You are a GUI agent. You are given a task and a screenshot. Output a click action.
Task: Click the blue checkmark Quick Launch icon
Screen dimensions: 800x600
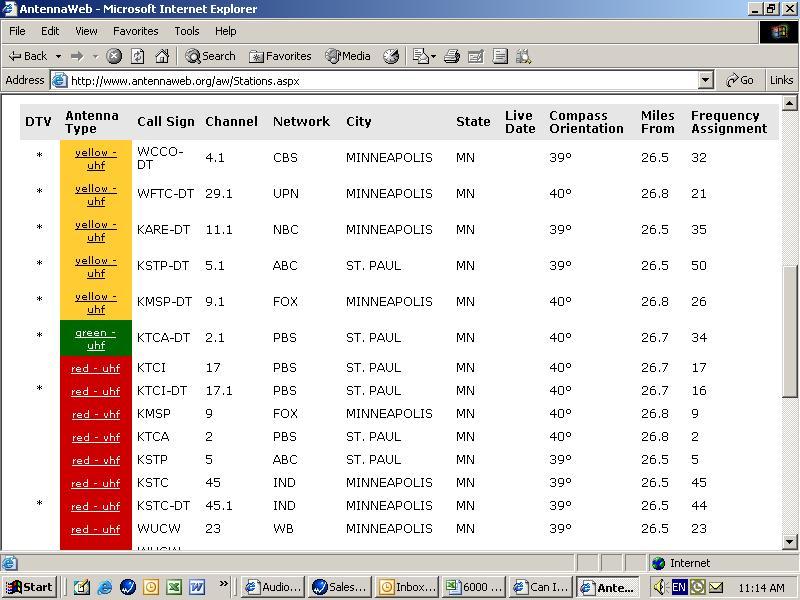128,587
